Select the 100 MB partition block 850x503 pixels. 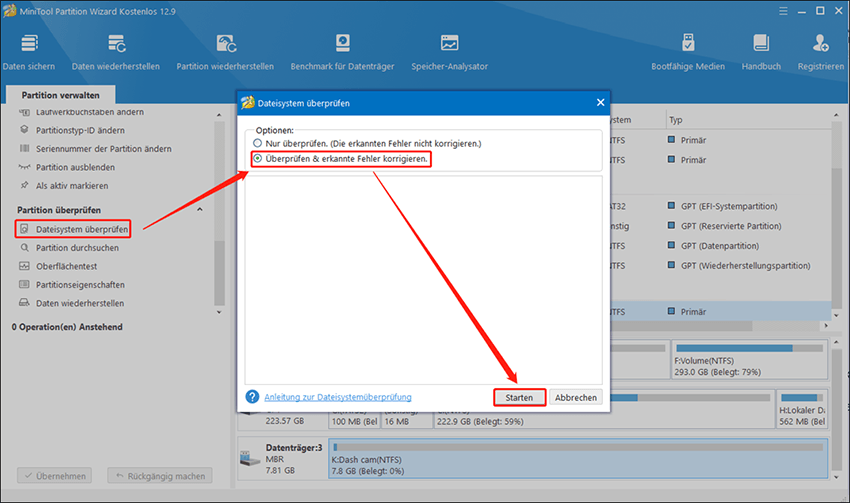(x=355, y=421)
